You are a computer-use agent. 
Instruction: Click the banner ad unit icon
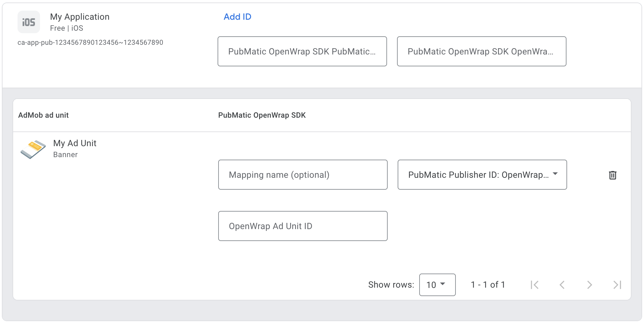coord(33,149)
